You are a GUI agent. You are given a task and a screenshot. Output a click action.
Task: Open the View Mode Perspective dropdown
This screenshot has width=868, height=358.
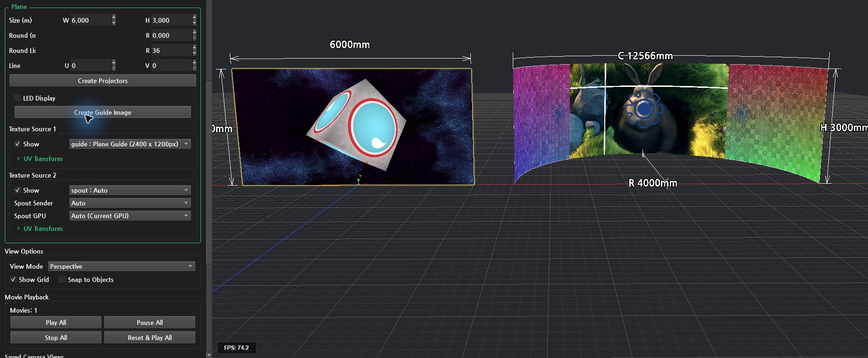pos(122,266)
